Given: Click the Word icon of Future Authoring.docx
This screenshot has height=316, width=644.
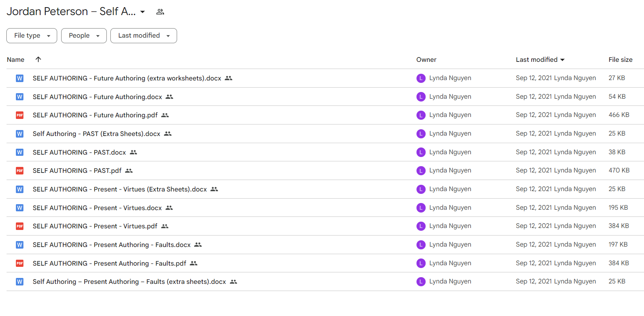Looking at the screenshot, I should pyautogui.click(x=19, y=97).
